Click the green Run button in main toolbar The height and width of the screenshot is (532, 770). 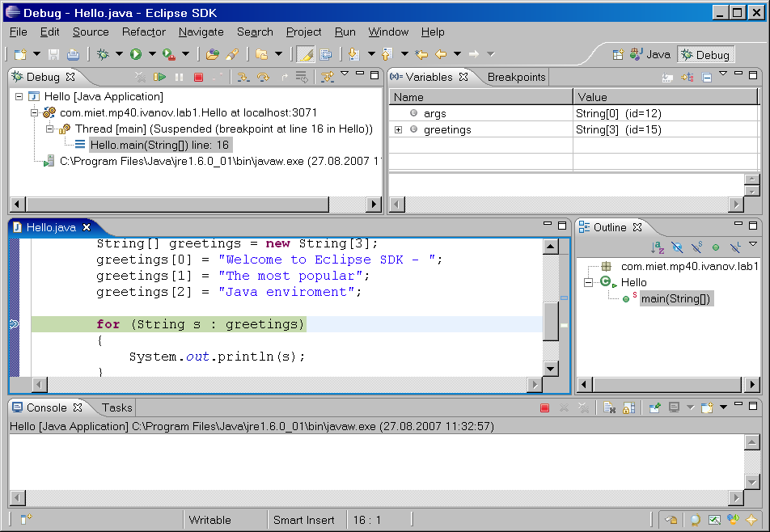[x=136, y=54]
